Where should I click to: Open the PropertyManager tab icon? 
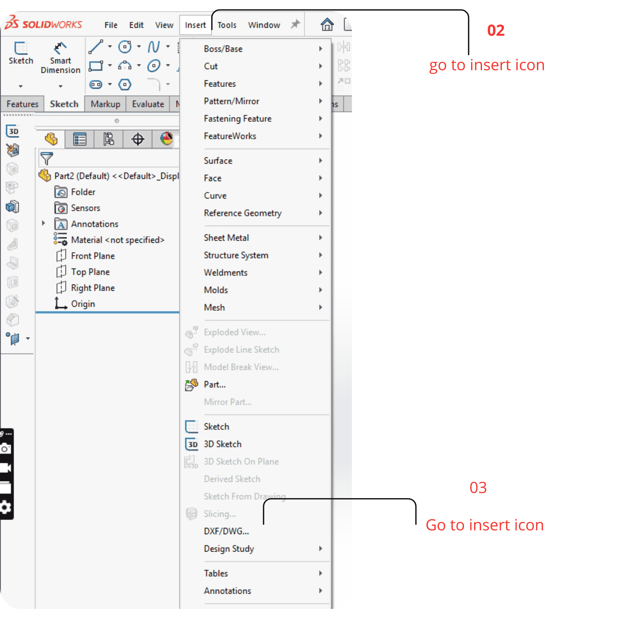80,139
